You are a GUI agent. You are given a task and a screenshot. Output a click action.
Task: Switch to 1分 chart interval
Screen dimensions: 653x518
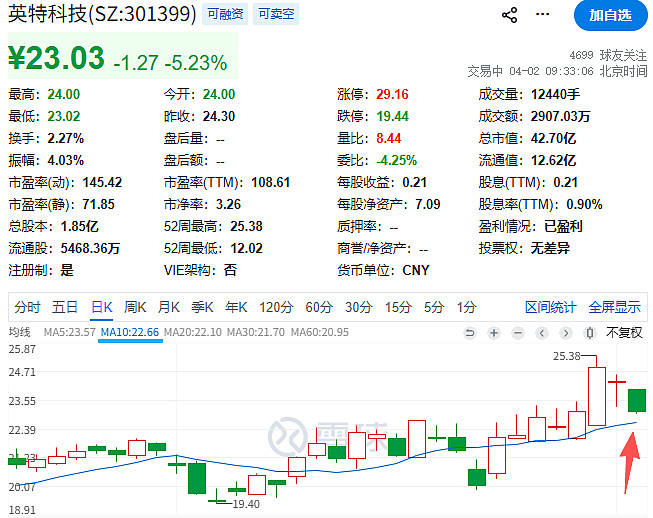[x=466, y=307]
